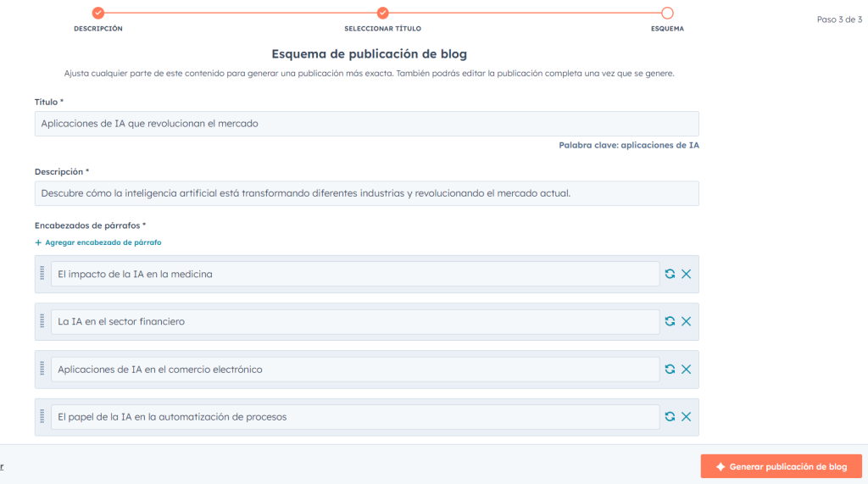Click Generar publicación de blog button
This screenshot has height=484, width=868.
(781, 467)
